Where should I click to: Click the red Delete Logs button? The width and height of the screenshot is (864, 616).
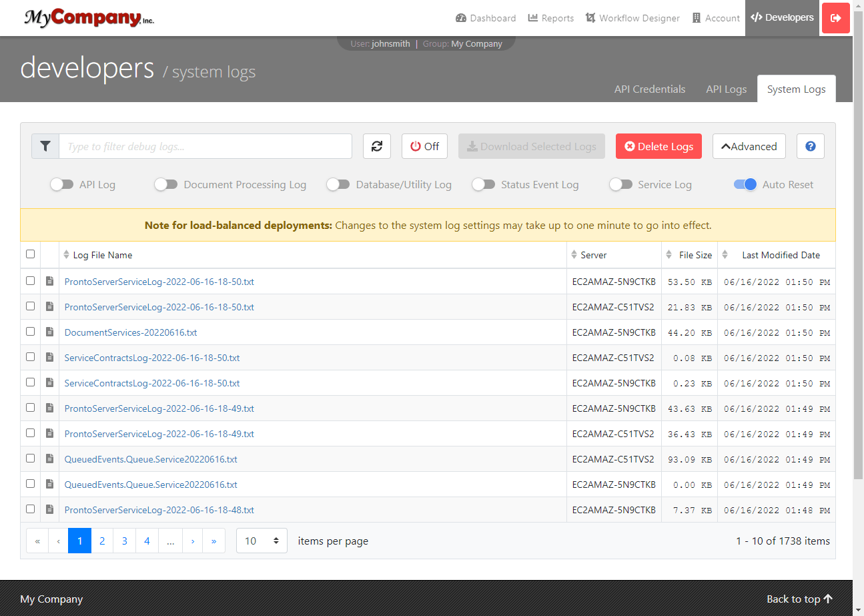point(659,146)
